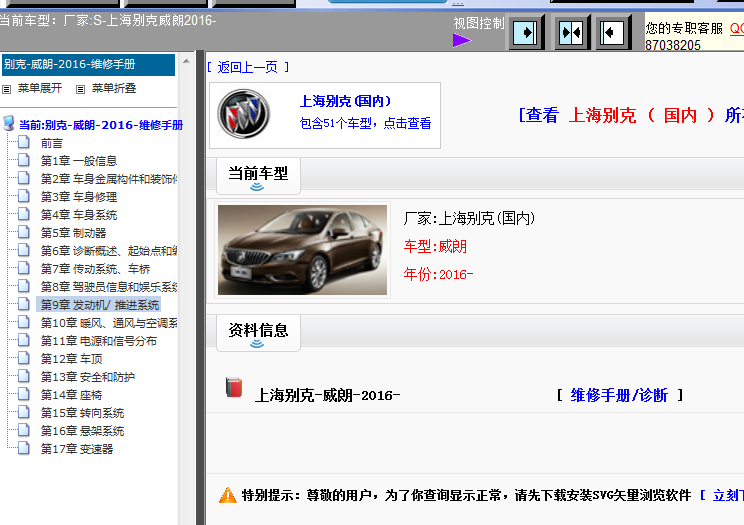Click the 菜单折叠 collapse-menu icon
This screenshot has height=525, width=744.
click(x=81, y=89)
